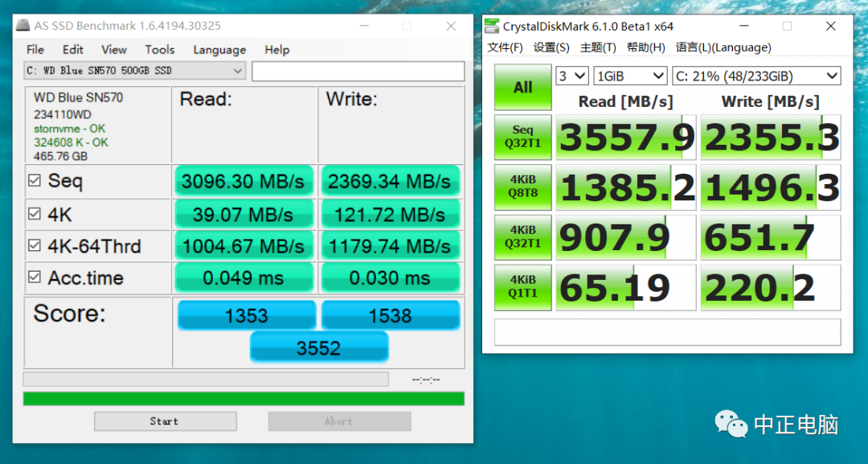Viewport: 868px width, 464px height.
Task: Click the 4KiB Q1T1 read result 65.19
Action: click(625, 287)
